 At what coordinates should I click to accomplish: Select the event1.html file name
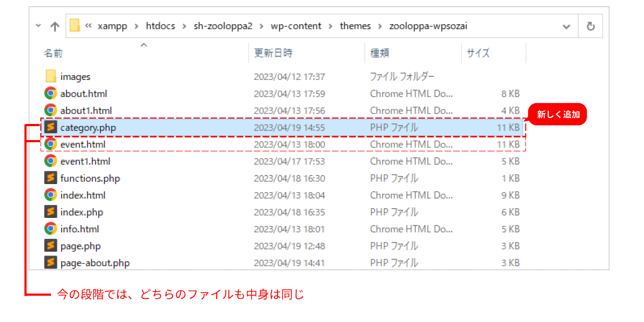(85, 161)
